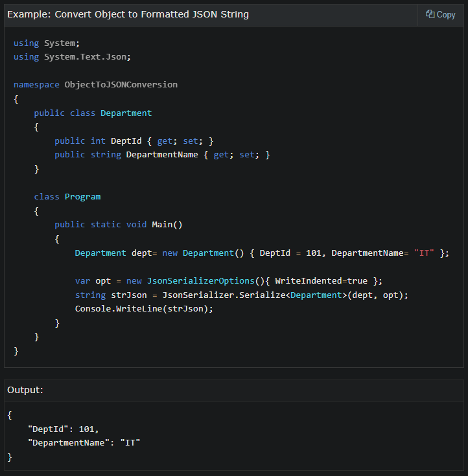The height and width of the screenshot is (476, 468).
Task: Click the 'Console.WriteLine(strJson);' line
Action: pyautogui.click(x=144, y=309)
